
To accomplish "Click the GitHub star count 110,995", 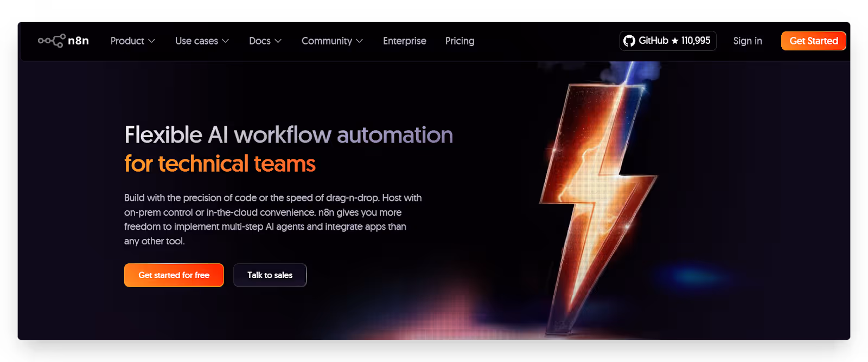I will tap(695, 41).
